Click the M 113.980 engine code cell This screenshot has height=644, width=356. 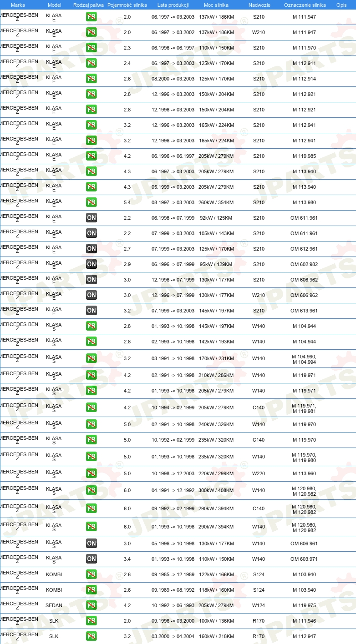(x=304, y=202)
